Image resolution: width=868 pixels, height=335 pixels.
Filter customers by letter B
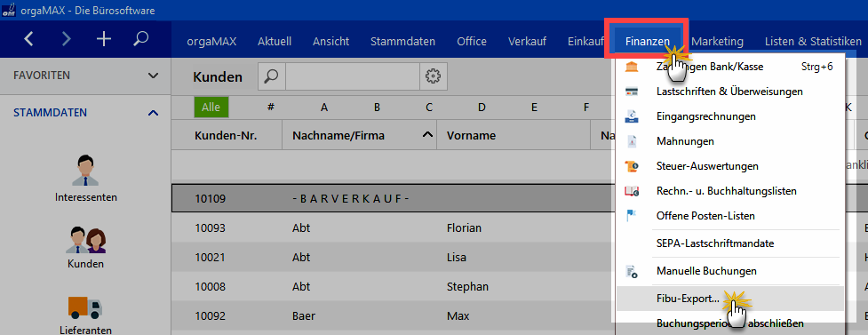click(377, 108)
